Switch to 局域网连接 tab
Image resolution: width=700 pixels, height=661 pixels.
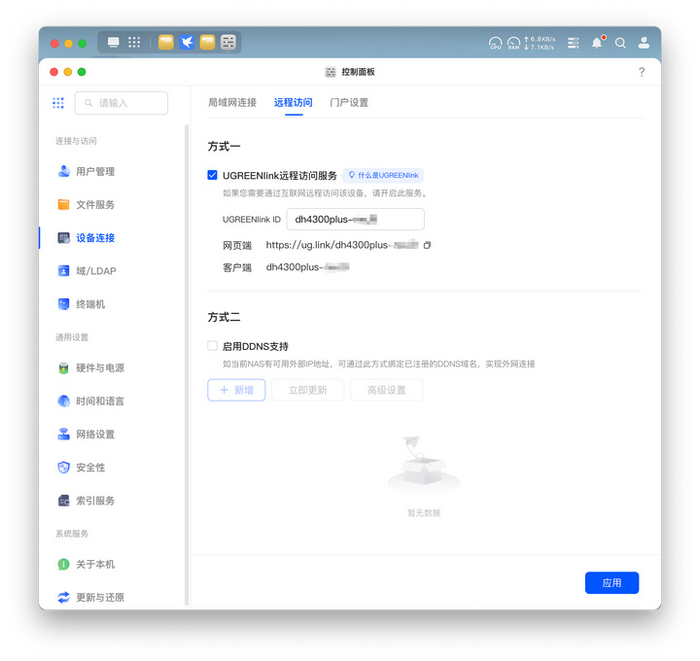232,103
